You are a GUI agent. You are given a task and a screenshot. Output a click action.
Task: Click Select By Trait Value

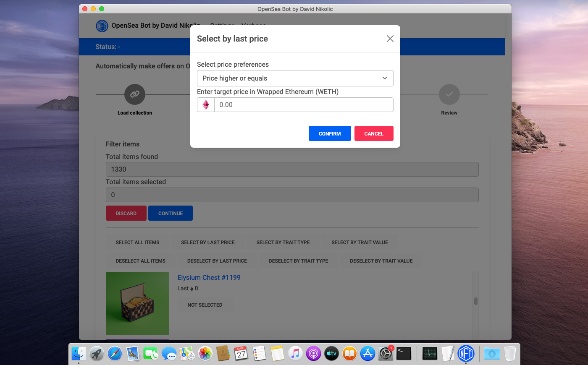360,242
